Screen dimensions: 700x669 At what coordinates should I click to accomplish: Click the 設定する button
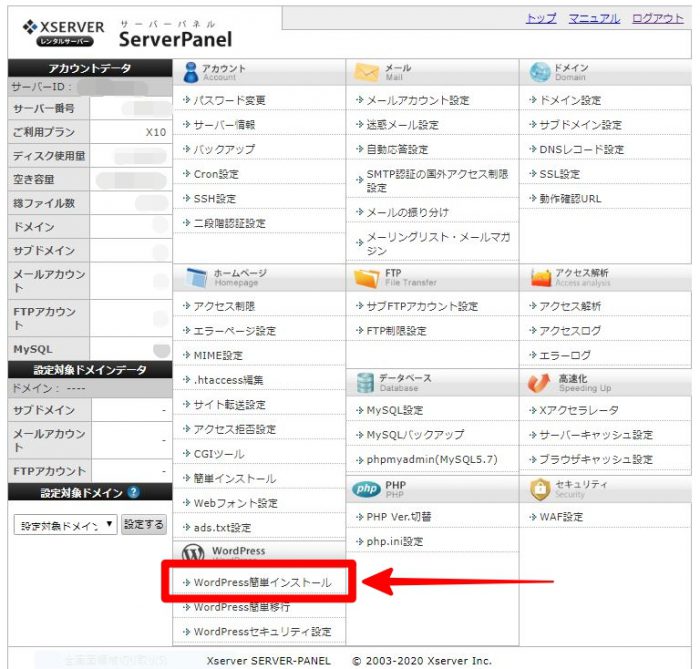[144, 524]
